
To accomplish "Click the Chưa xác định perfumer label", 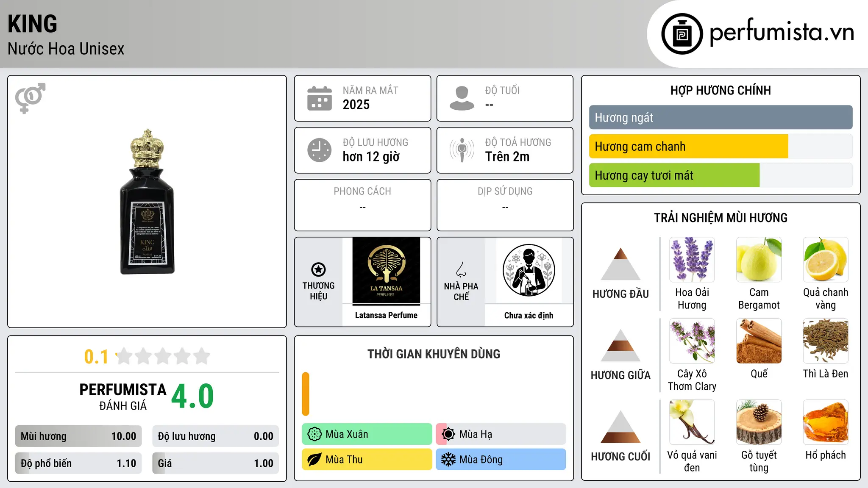I will (x=529, y=315).
